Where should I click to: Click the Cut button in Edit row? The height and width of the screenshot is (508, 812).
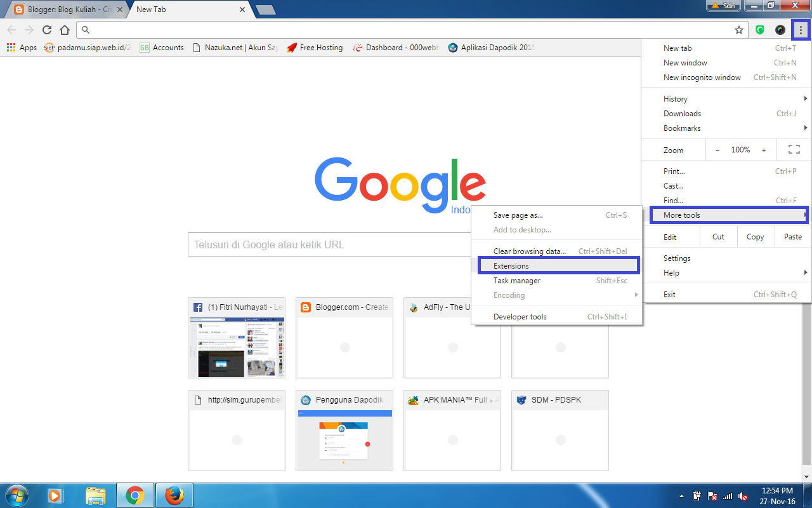pos(718,237)
